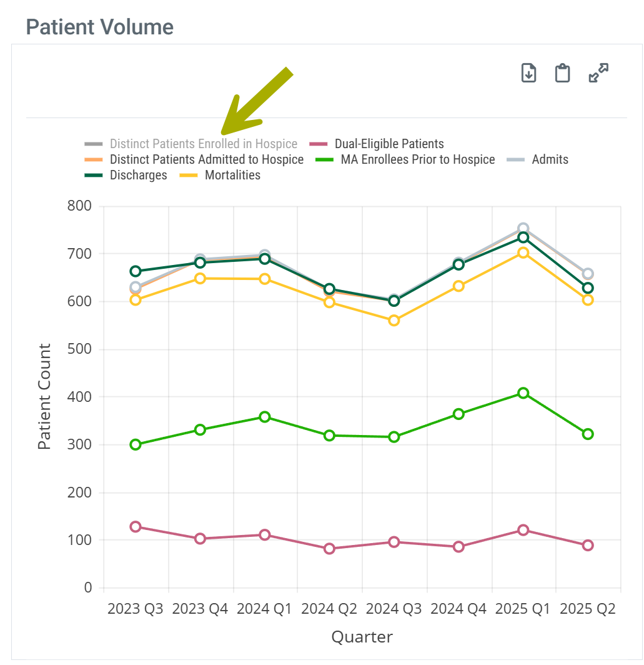Screen dimensions: 644x665
Task: Toggle the Discharges legend entry
Action: (138, 175)
